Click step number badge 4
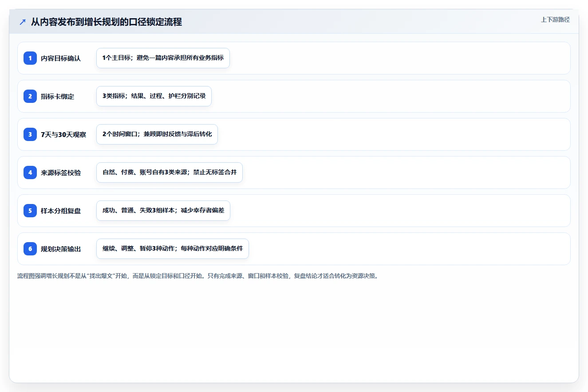588x392 pixels. 30,172
